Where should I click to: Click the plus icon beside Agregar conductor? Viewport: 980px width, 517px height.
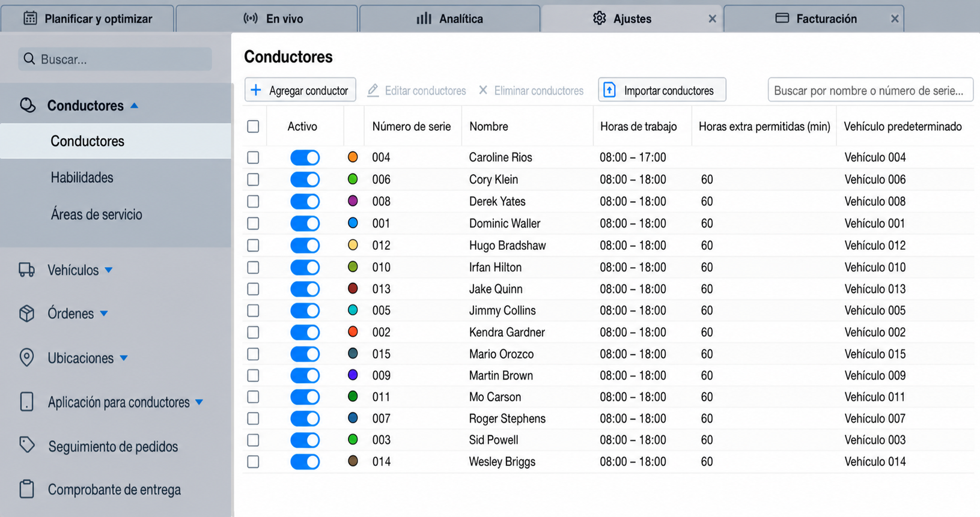pyautogui.click(x=256, y=90)
